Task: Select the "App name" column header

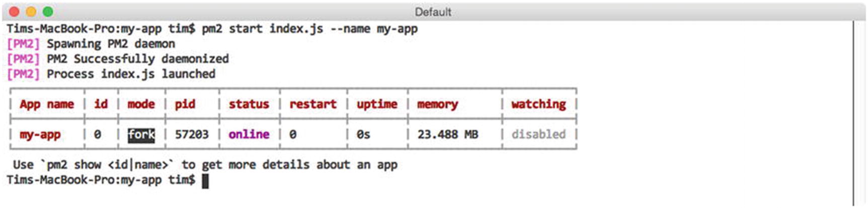Action: [46, 105]
